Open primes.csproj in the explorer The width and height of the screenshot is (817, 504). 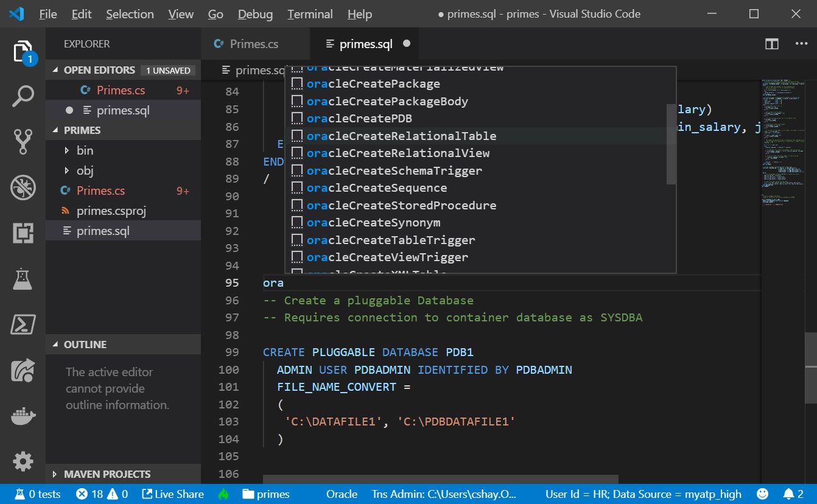click(111, 211)
